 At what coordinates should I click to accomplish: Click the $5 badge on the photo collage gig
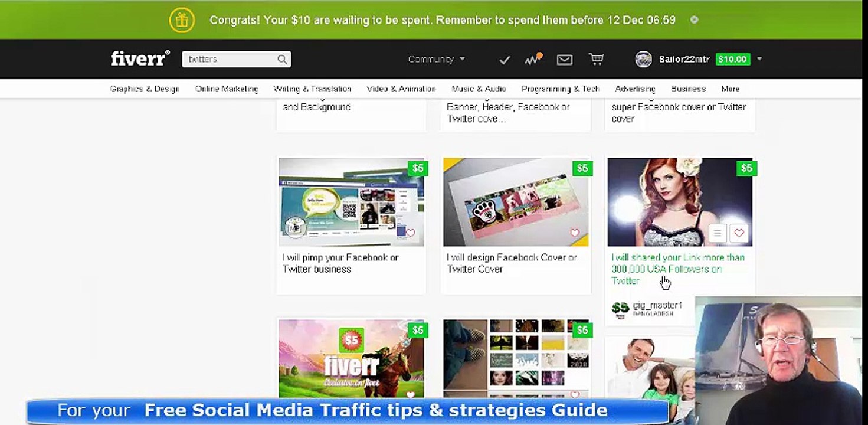[x=582, y=330]
